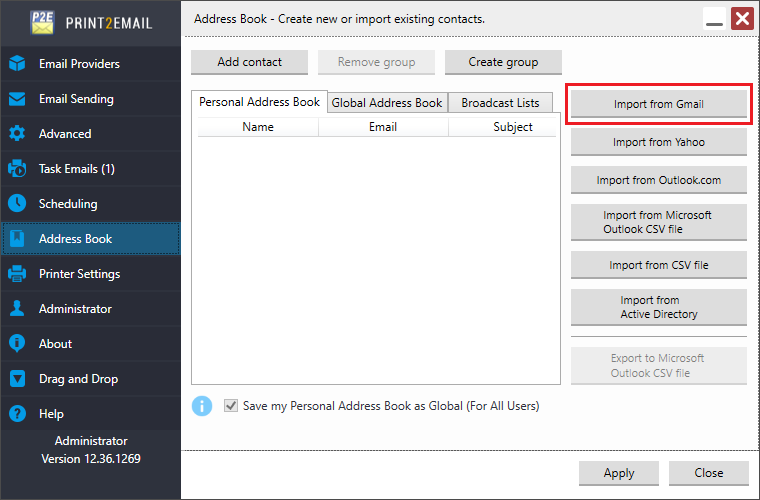Click the Task Emails clipboard icon
This screenshot has width=760, height=500.
click(17, 169)
